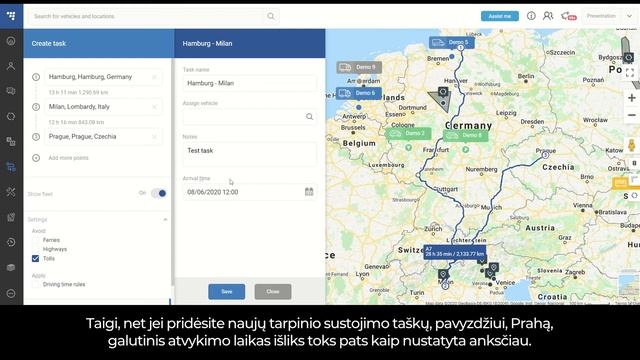Viewport: 640px width, 360px height.
Task: Open the calendar icon for Arrival time
Action: [309, 191]
